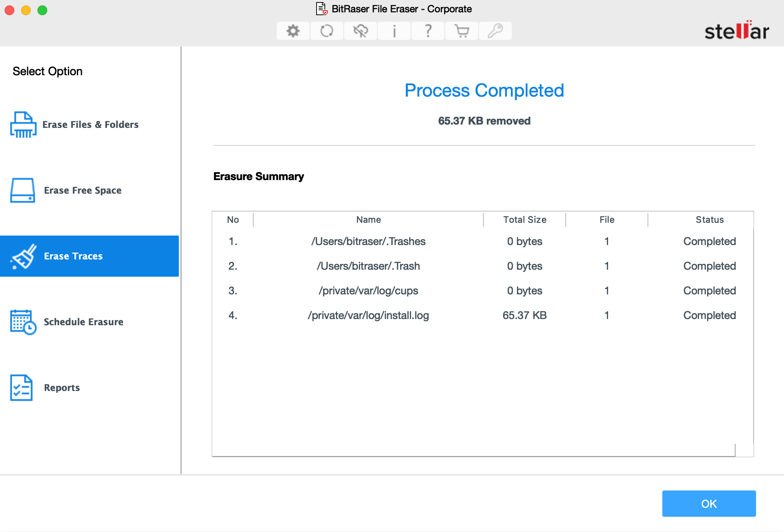This screenshot has height=532, width=784.
Task: Click the Erasure Summary label
Action: tap(259, 176)
